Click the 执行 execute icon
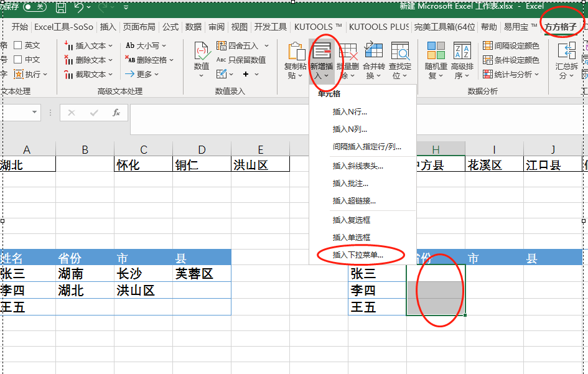588x374 pixels. click(19, 74)
